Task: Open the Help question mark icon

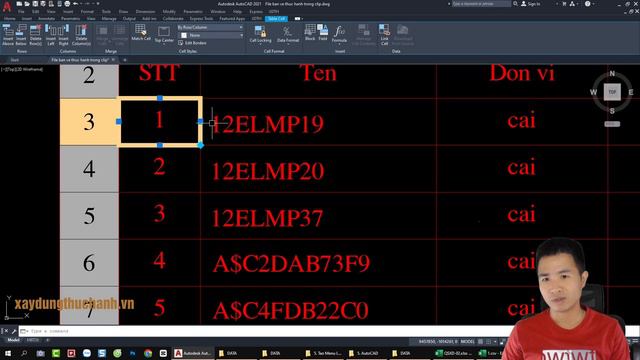Action: tap(587, 4)
